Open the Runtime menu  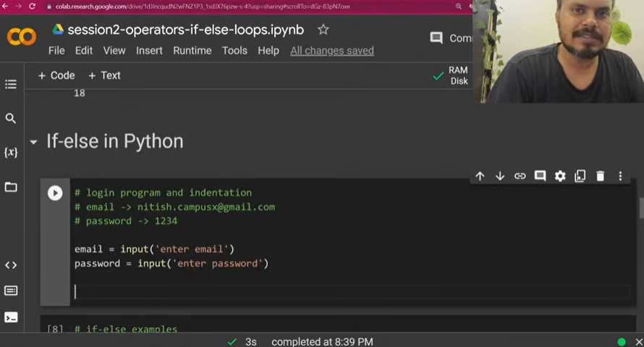click(x=192, y=51)
